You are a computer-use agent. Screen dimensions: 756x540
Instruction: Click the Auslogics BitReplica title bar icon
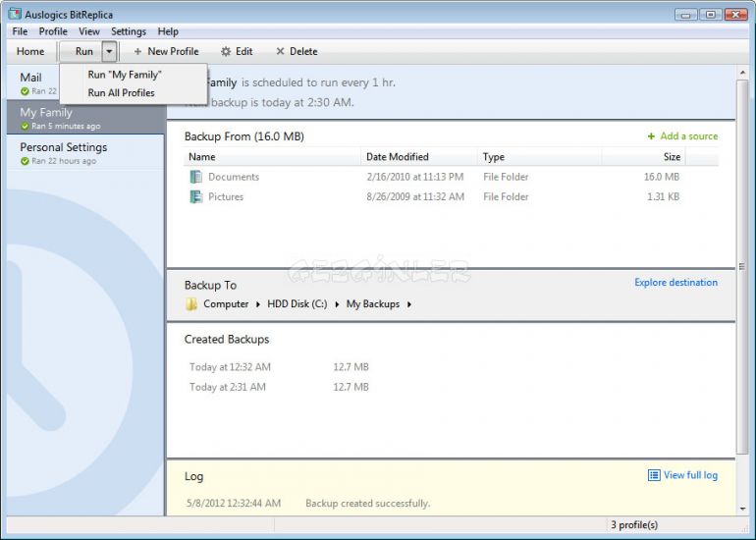pyautogui.click(x=15, y=14)
